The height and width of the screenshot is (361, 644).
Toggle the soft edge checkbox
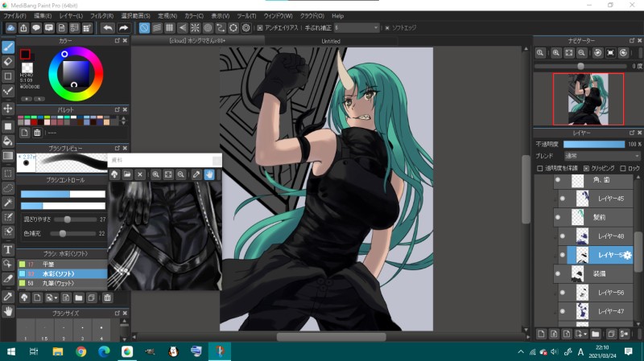[387, 28]
